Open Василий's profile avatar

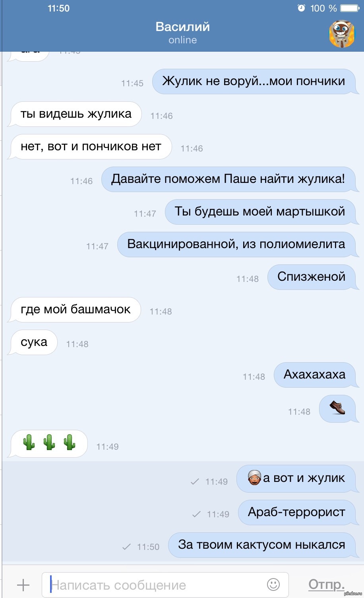pos(342,33)
